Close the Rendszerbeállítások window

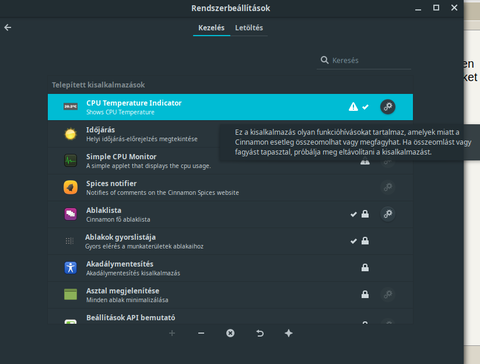point(454,8)
